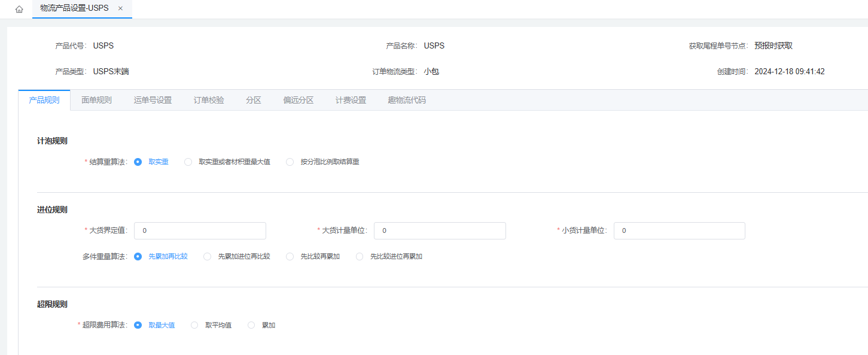Choose 先累加进位再比较 radio option
This screenshot has height=355, width=868.
[237, 256]
